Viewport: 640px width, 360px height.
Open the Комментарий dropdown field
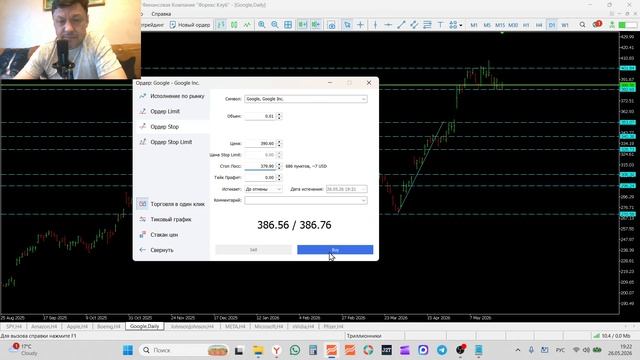click(x=306, y=200)
